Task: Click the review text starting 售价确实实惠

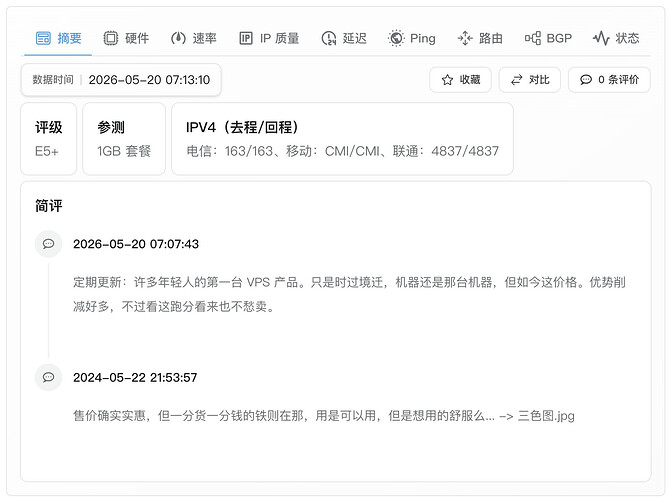Action: [x=324, y=416]
